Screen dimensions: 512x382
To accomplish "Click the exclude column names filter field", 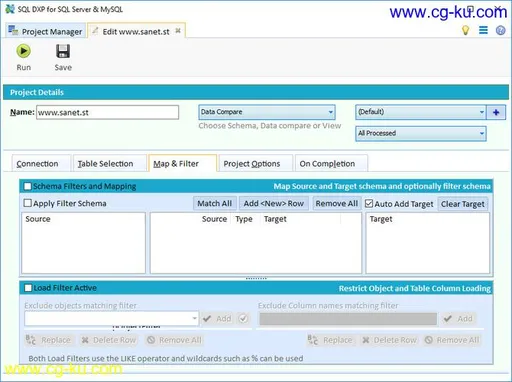I will tap(348, 319).
